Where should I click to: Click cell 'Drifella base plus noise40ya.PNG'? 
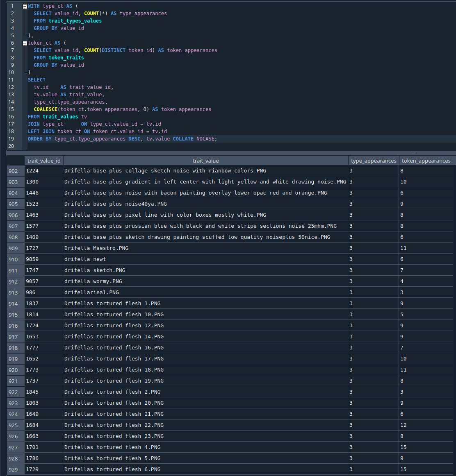click(205, 204)
